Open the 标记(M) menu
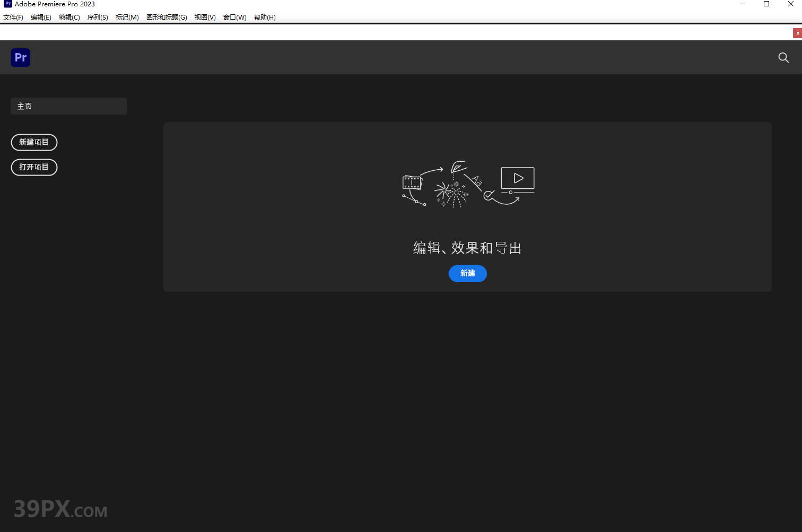 click(x=127, y=18)
